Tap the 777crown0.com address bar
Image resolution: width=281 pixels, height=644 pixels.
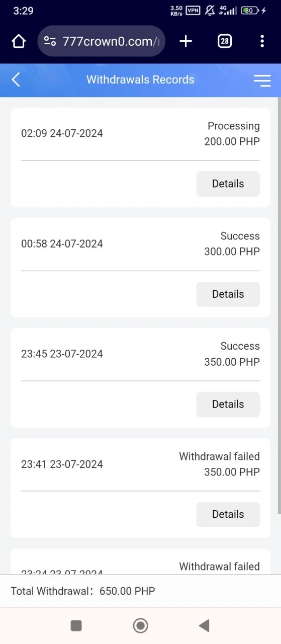tap(101, 41)
